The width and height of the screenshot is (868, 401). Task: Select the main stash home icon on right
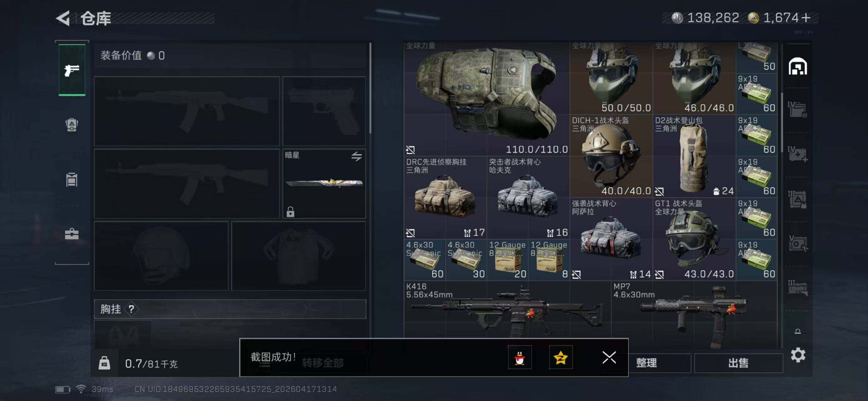(x=798, y=66)
